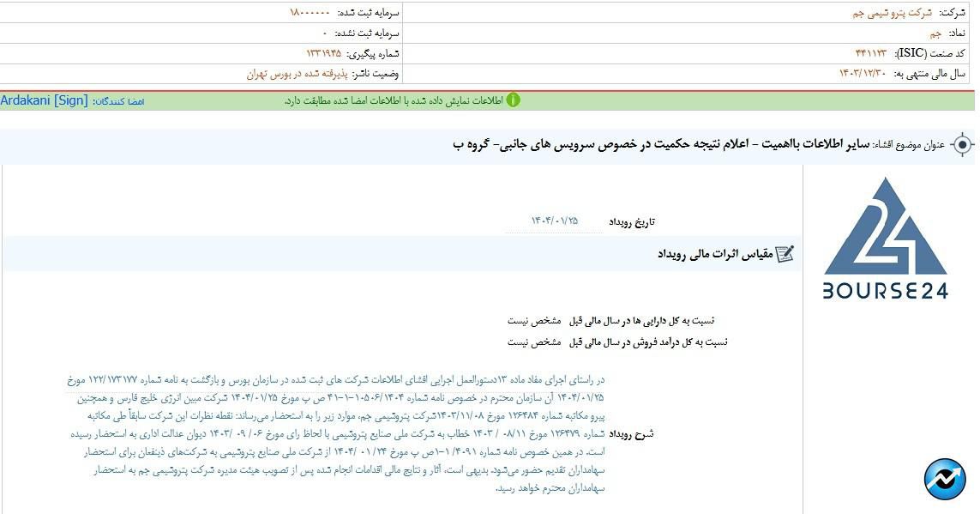Image resolution: width=980 pixels, height=514 pixels.
Task: Click the registered capital value beside سرمایه ثبت شده
Action: click(x=310, y=13)
